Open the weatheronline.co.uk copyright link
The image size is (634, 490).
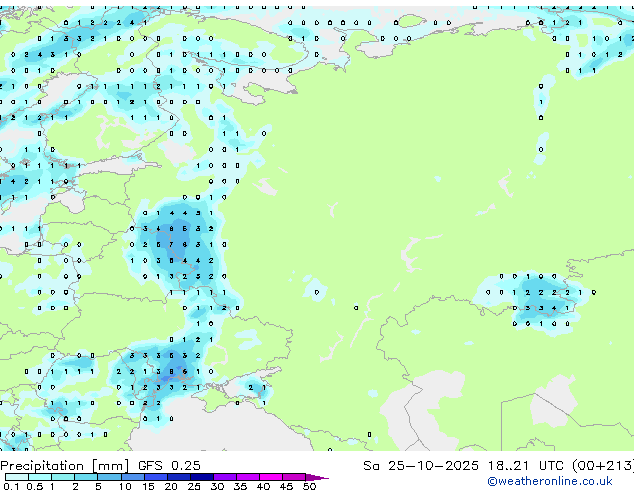point(549,481)
